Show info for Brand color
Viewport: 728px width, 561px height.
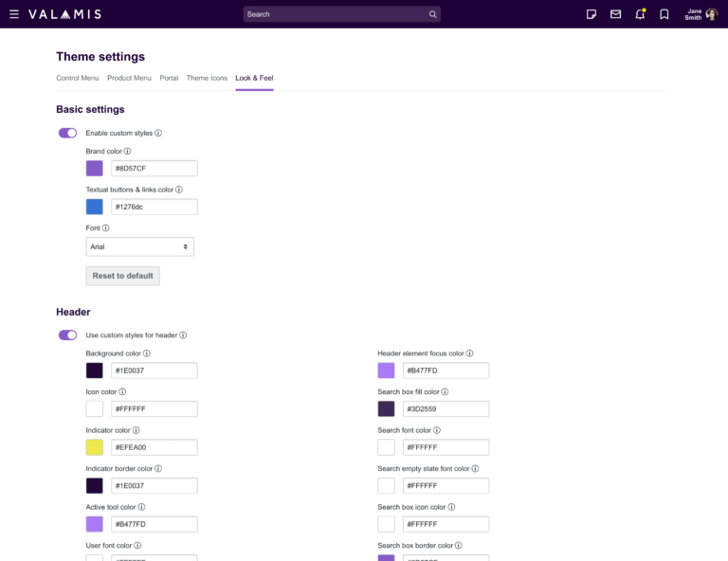pos(127,152)
